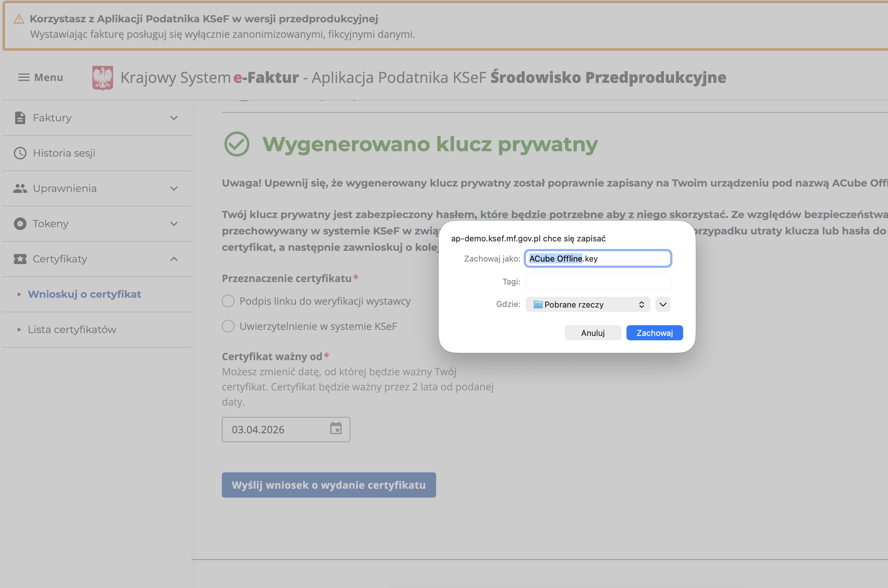Click the Polish eagle emblem logo
This screenshot has width=888, height=588.
pyautogui.click(x=102, y=78)
